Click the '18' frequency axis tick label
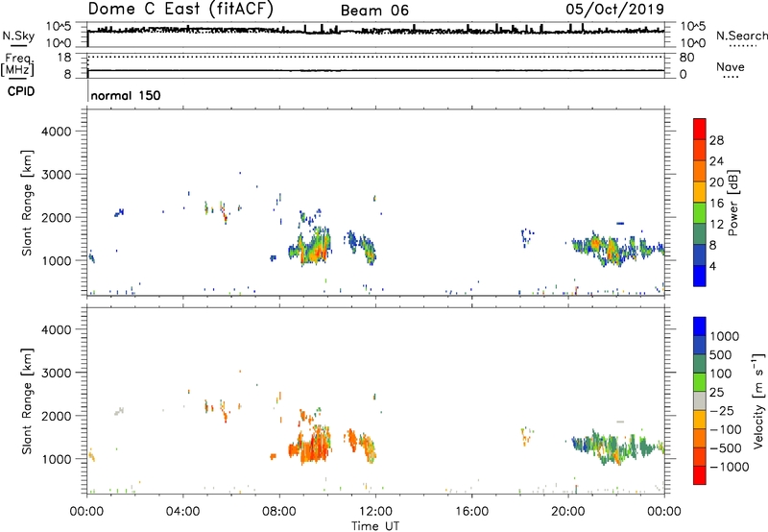Image resolution: width=768 pixels, height=532 pixels. coord(64,58)
